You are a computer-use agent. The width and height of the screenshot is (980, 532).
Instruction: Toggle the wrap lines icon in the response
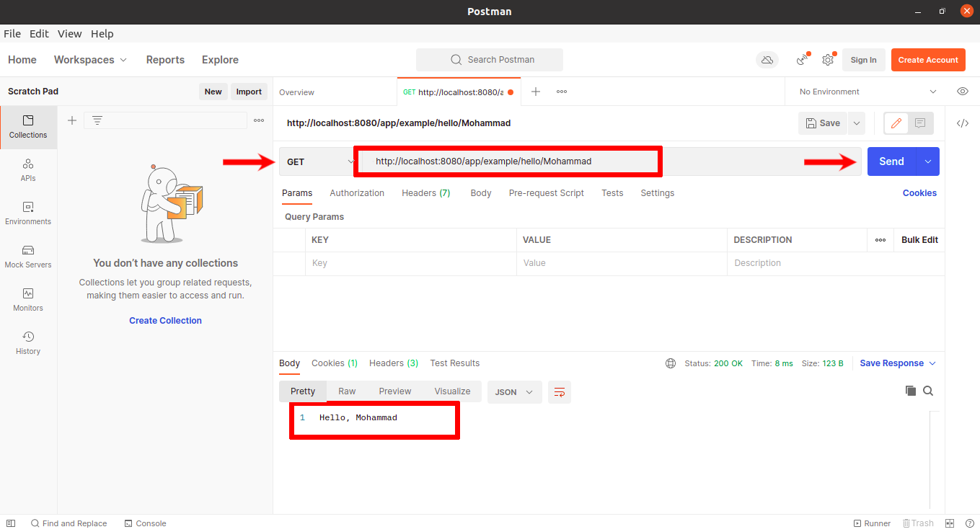(x=560, y=391)
